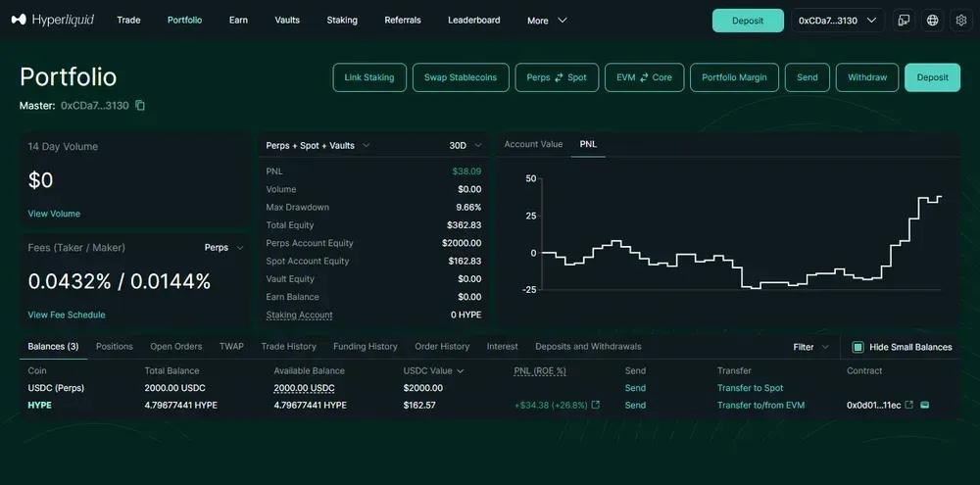Select the PNL chart tab
The height and width of the screenshot is (485, 980).
coord(588,144)
